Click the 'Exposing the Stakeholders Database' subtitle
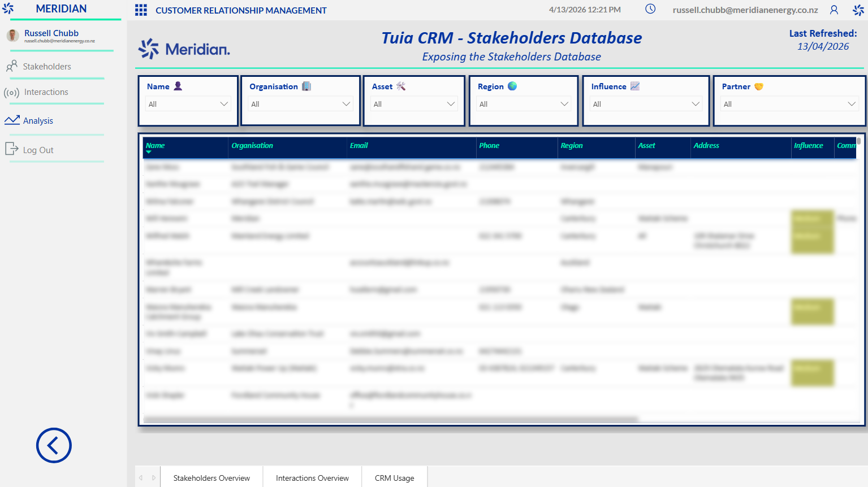868x487 pixels. tap(512, 56)
